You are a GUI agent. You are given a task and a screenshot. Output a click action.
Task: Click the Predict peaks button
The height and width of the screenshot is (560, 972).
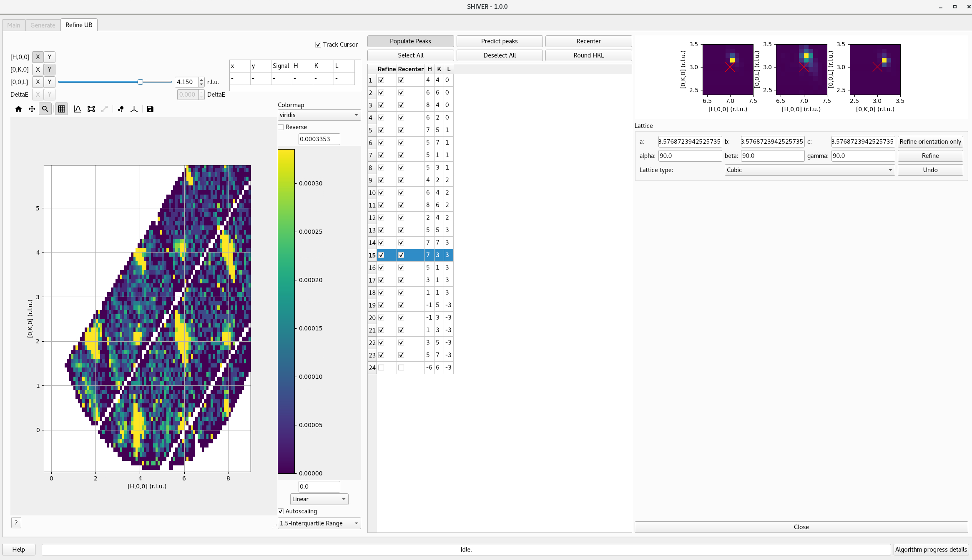click(499, 41)
